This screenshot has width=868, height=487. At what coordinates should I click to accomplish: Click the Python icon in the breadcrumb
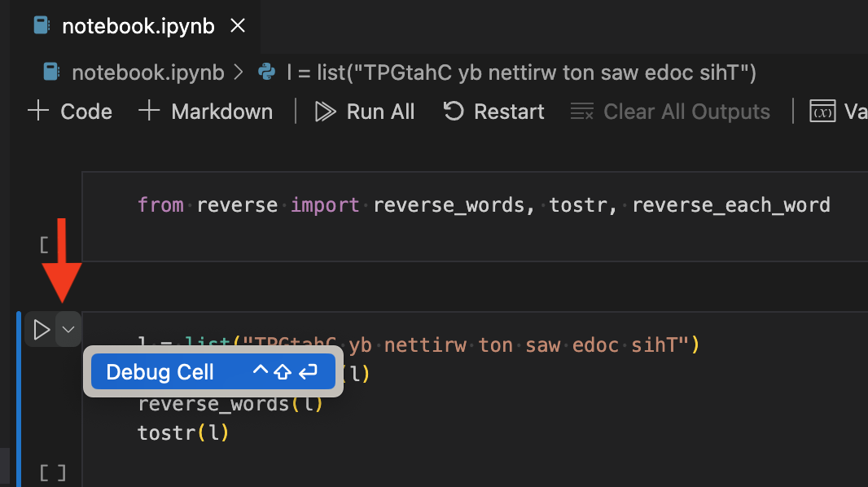[267, 72]
